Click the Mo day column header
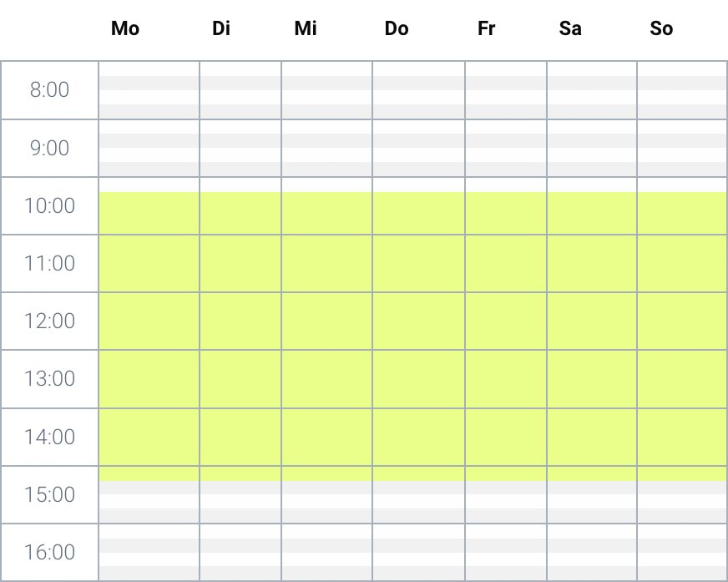Viewport: 728px width, 582px height. tap(125, 29)
